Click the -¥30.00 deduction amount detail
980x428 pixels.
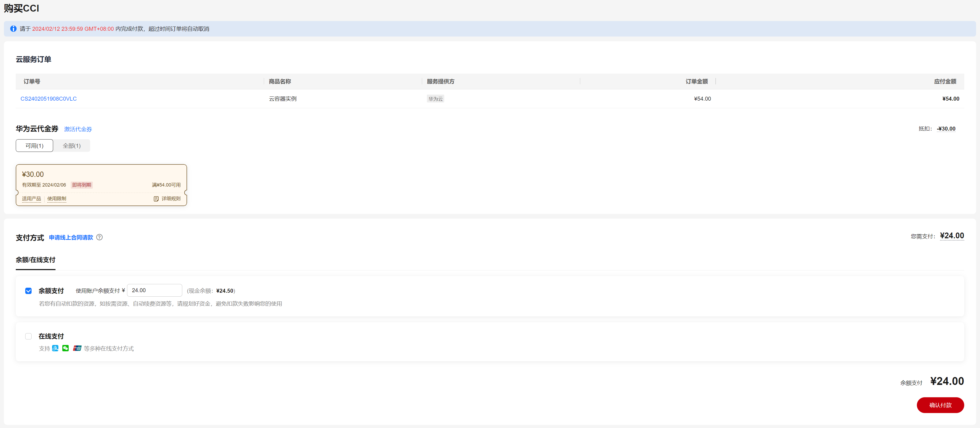(946, 129)
